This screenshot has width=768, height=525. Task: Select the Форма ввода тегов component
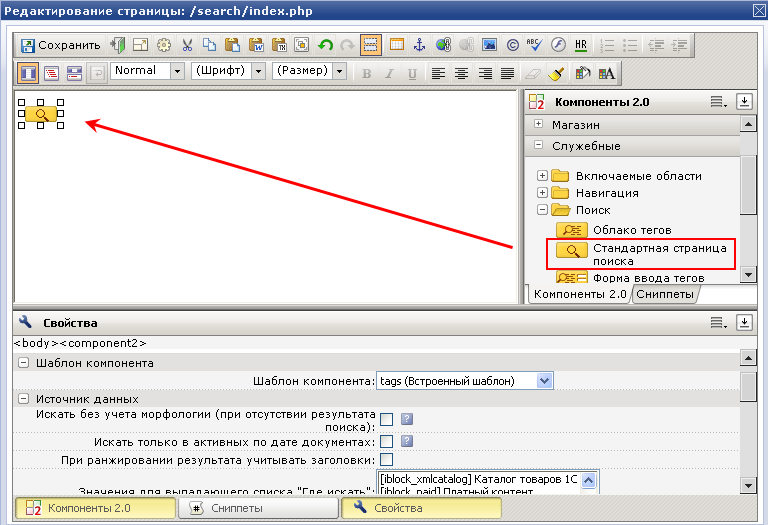pyautogui.click(x=630, y=278)
